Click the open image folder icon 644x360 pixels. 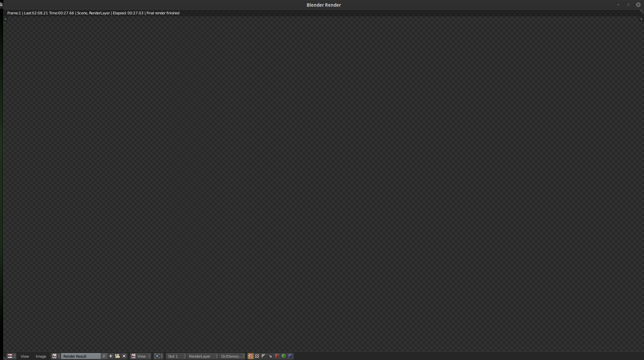click(x=117, y=356)
